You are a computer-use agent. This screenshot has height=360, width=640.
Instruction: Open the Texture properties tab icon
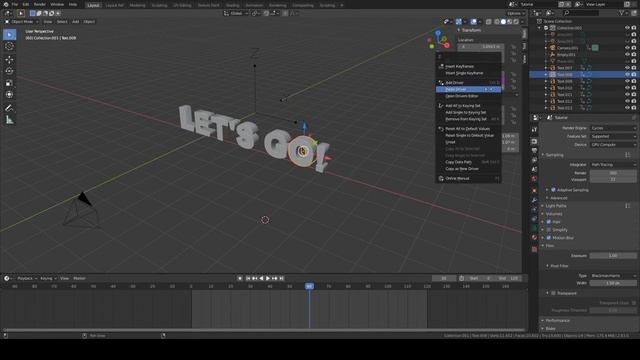(x=534, y=249)
